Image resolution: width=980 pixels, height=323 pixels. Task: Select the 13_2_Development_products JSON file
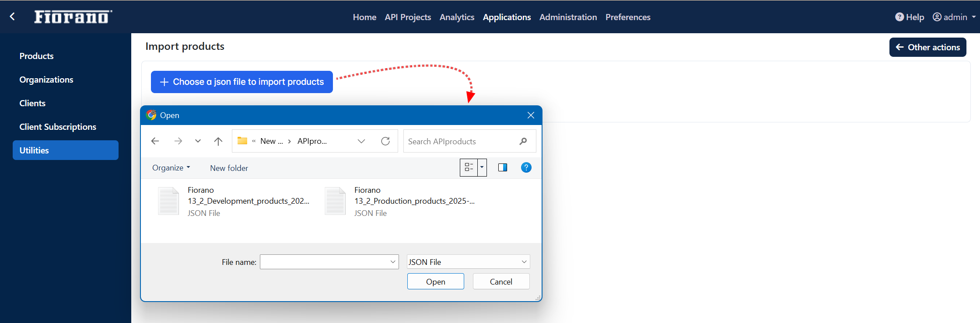point(234,201)
